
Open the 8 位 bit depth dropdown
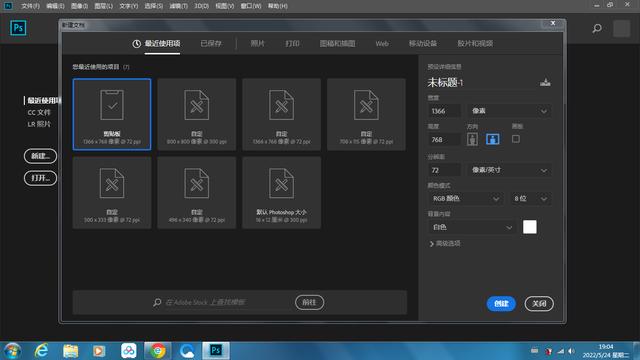531,199
